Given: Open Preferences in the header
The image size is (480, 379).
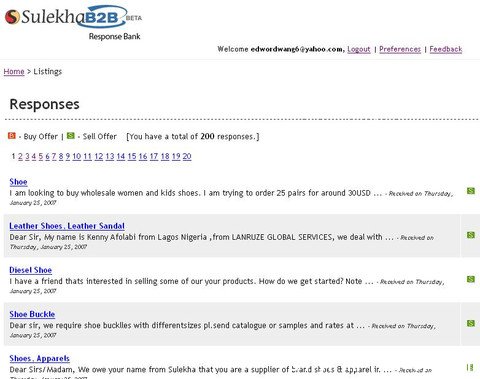Looking at the screenshot, I should (400, 49).
